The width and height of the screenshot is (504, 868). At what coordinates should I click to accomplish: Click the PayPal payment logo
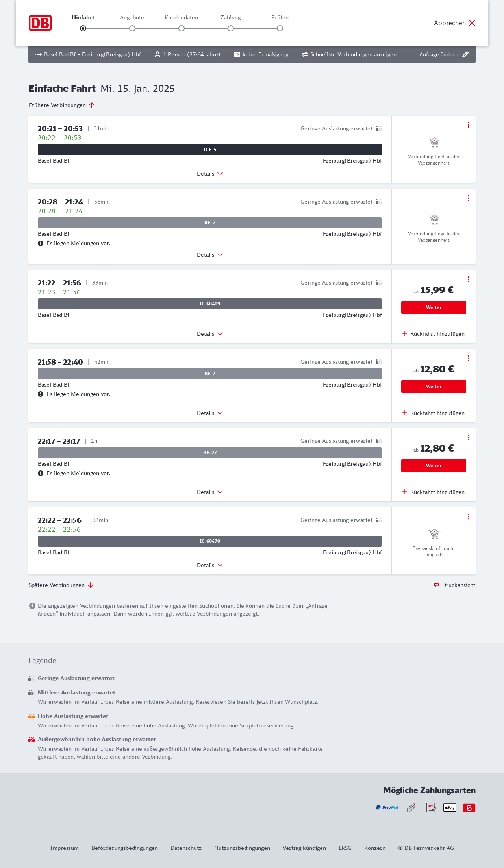tap(387, 808)
